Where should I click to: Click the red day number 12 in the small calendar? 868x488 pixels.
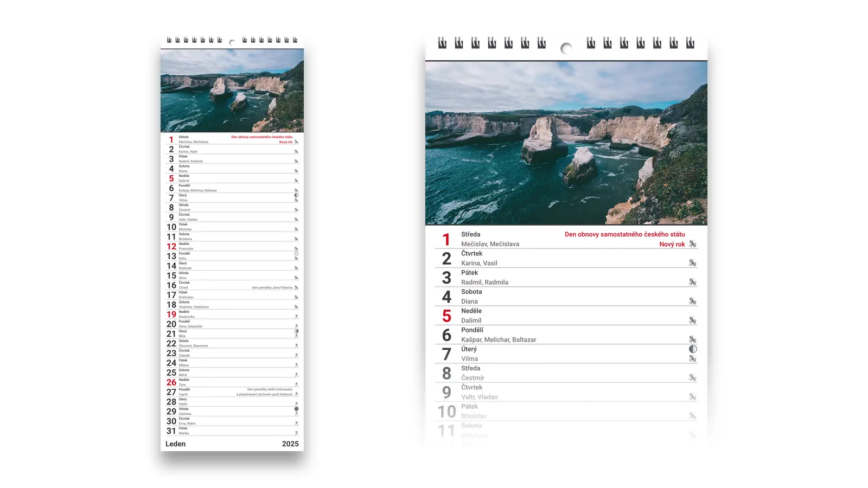click(171, 247)
